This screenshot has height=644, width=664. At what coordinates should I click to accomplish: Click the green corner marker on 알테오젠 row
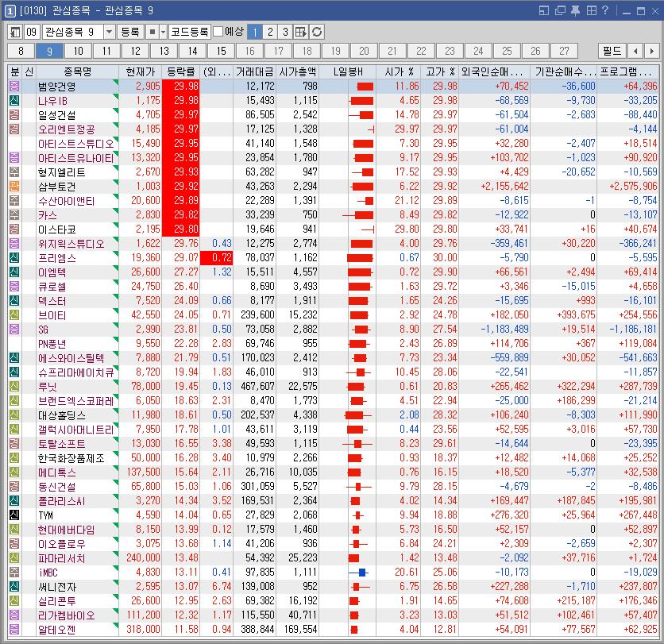point(116,626)
